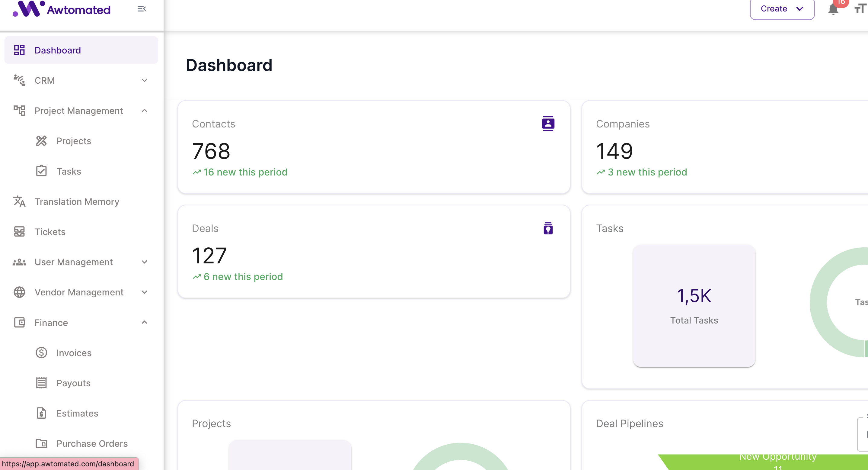This screenshot has width=868, height=470.
Task: Click the 1,5K Total Tasks tile
Action: pos(694,305)
